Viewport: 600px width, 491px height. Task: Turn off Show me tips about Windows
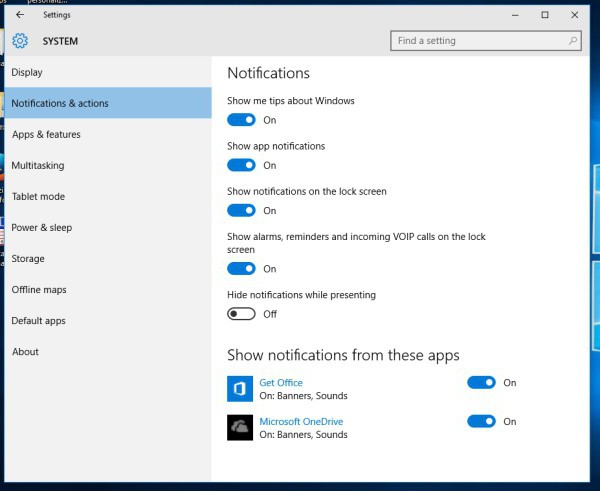pyautogui.click(x=241, y=120)
